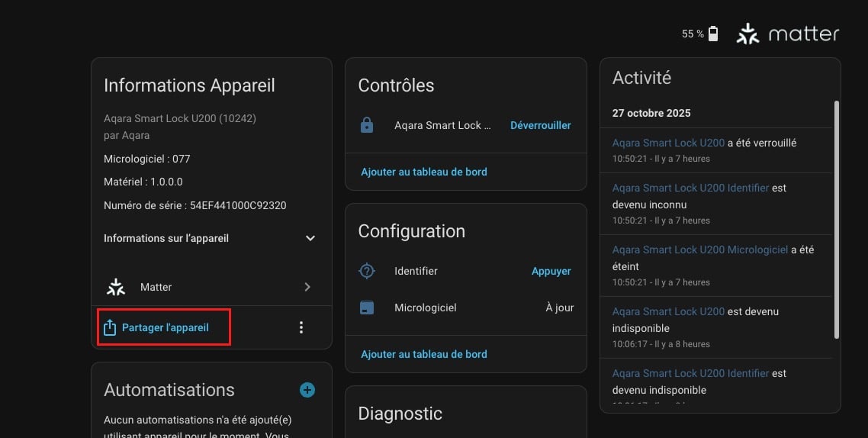The width and height of the screenshot is (868, 438).
Task: Open Aqara Smart Lock U200 verrouillé activity link
Action: click(x=668, y=143)
